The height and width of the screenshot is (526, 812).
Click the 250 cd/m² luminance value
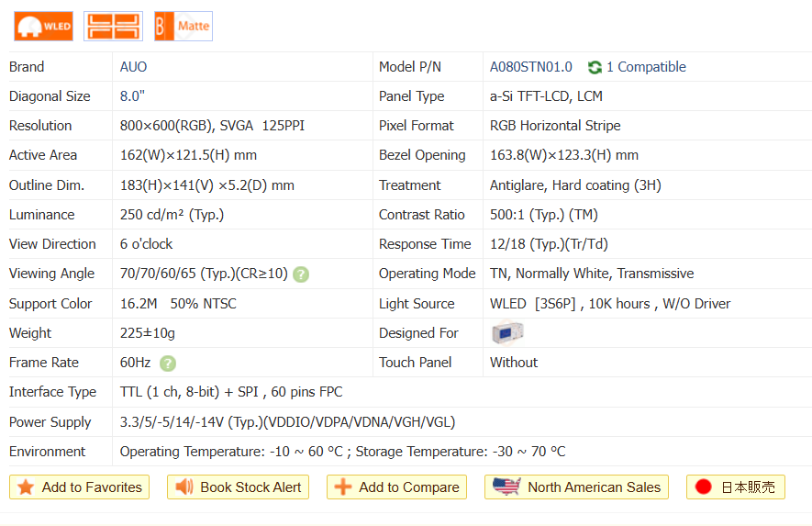tap(172, 215)
